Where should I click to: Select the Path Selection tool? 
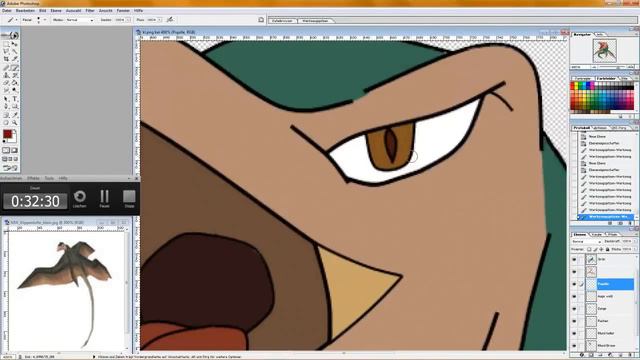6,99
